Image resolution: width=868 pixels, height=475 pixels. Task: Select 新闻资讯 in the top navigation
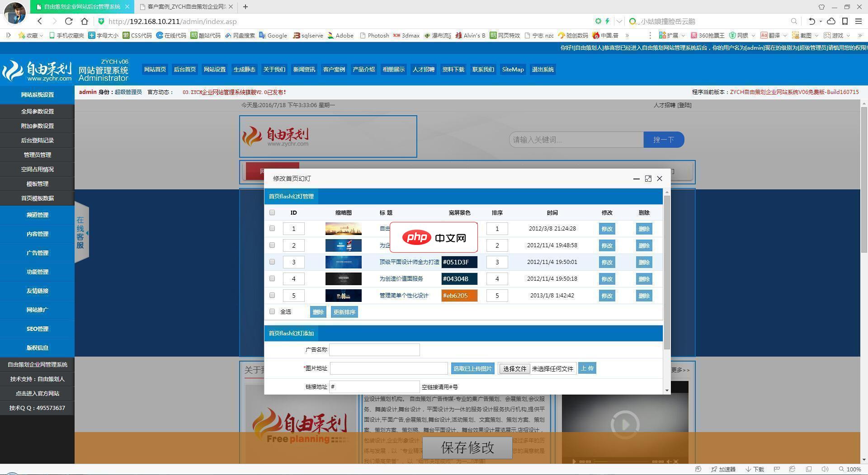(304, 69)
